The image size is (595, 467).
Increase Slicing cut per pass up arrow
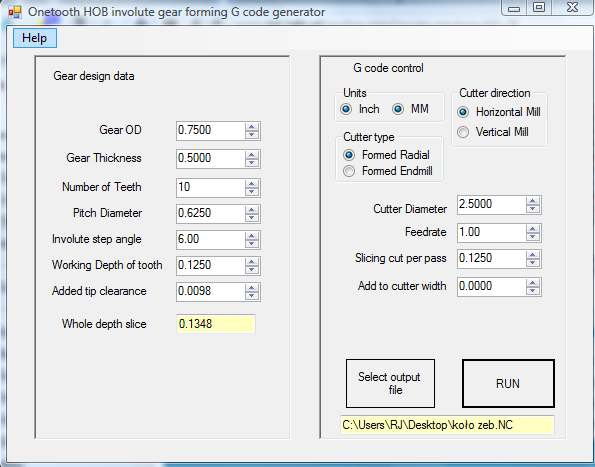533,255
